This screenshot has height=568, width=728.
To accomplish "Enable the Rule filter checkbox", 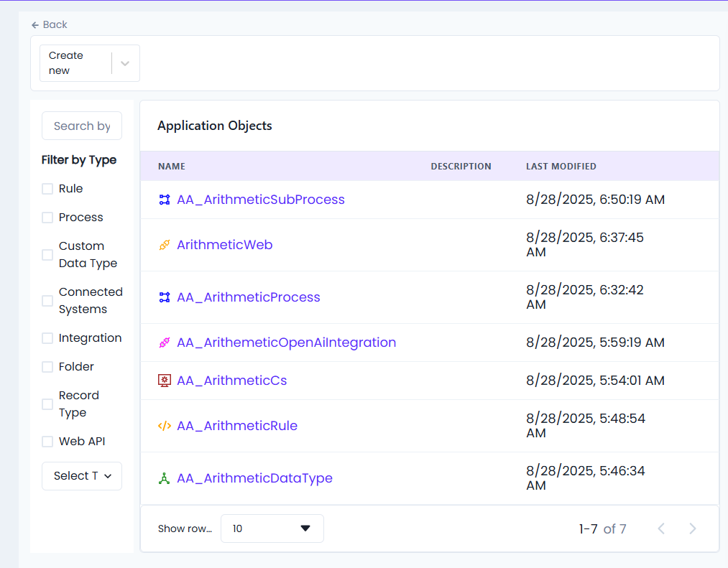I will [47, 189].
